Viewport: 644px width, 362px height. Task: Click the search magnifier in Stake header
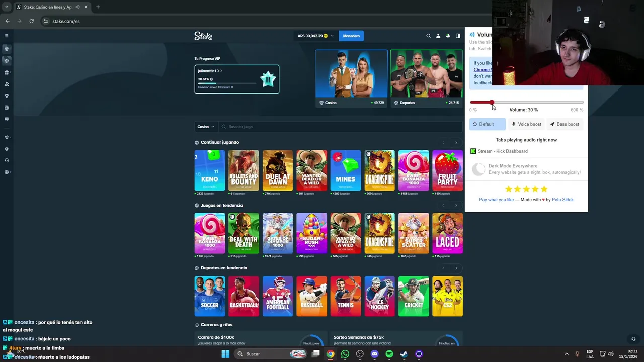tap(428, 36)
